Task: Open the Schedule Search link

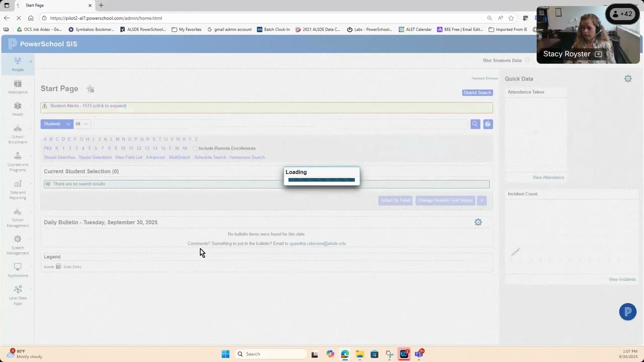Action: pyautogui.click(x=210, y=157)
